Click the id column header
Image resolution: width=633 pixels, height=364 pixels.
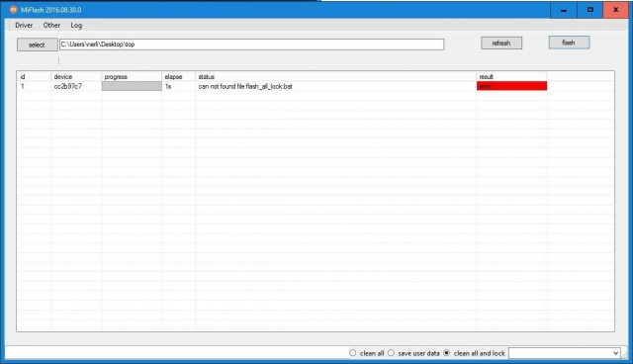coord(34,77)
